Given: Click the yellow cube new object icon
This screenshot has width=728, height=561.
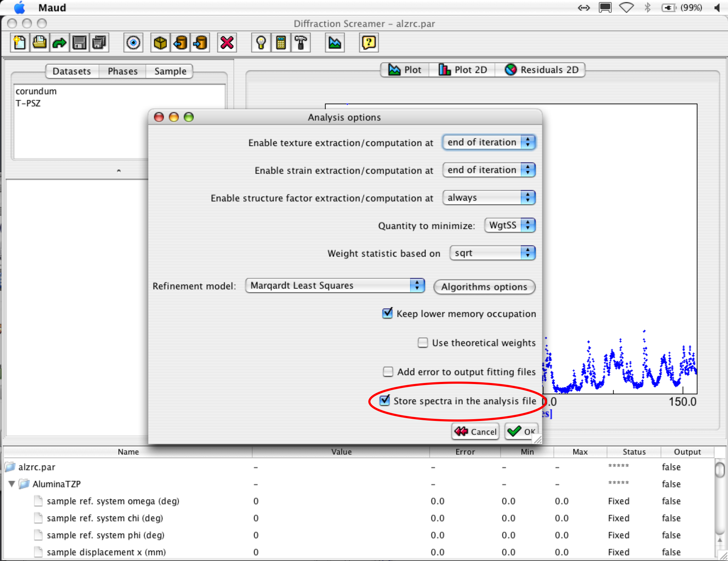Looking at the screenshot, I should (160, 43).
